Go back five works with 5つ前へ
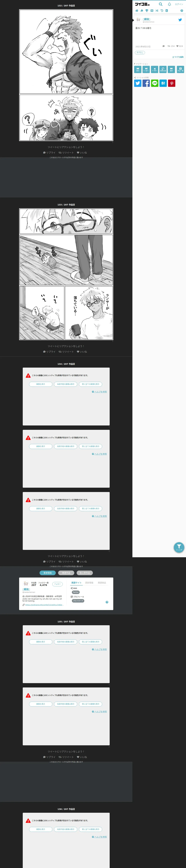186x868 pixels. point(146,69)
